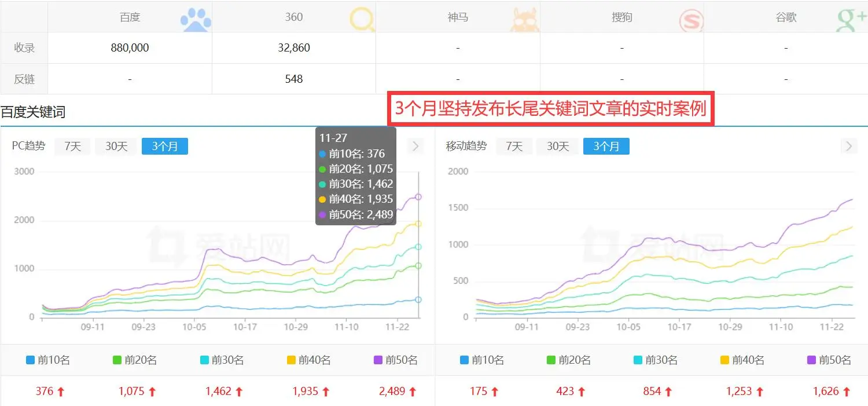Click the Baidu paw icon
Image resolution: width=868 pixels, height=406 pixels.
pos(196,17)
